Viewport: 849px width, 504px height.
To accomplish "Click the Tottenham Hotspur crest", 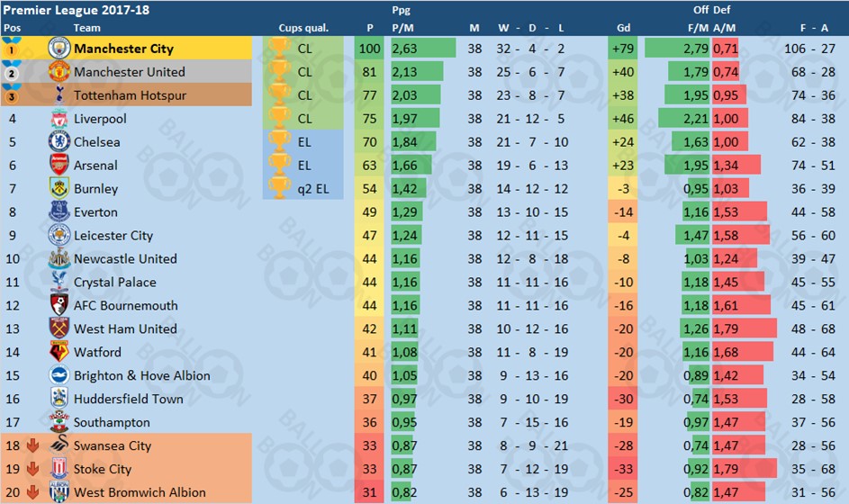I will pos(59,94).
